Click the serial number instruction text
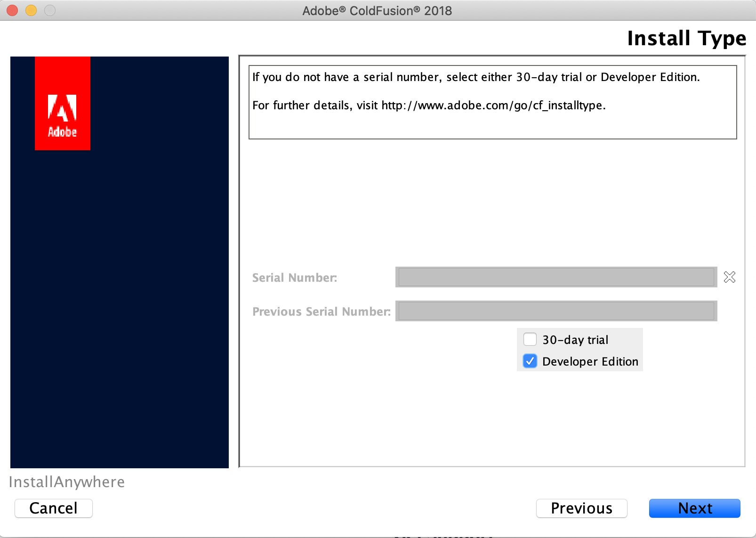The width and height of the screenshot is (756, 538). pos(476,77)
